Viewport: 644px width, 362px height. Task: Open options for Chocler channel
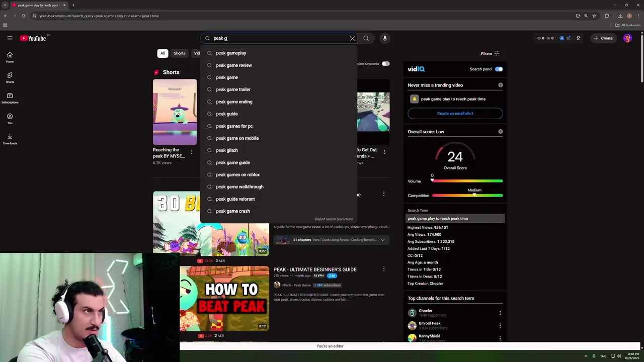coord(500,313)
